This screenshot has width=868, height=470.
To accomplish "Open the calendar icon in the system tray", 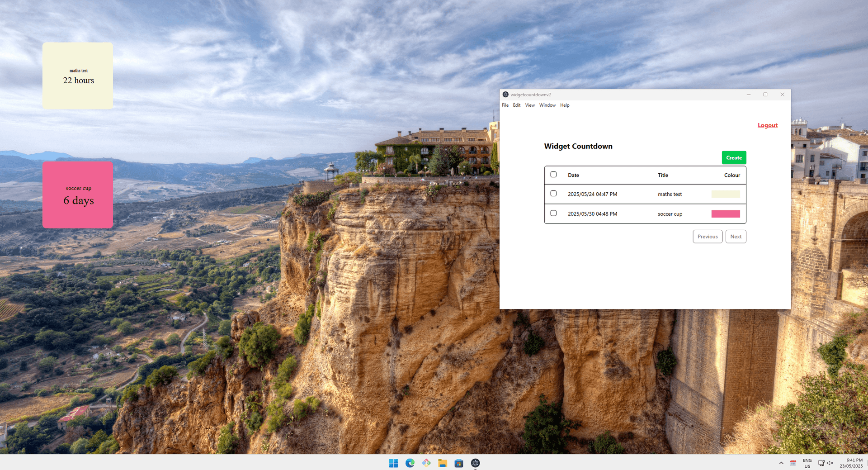I will pos(793,463).
